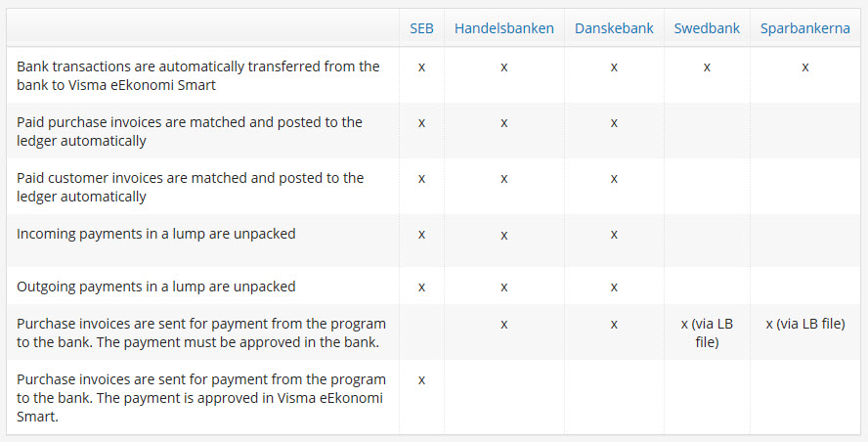Screen dimensions: 868x442
Task: Click SEB's x in the bottom approval row
Action: [x=421, y=379]
